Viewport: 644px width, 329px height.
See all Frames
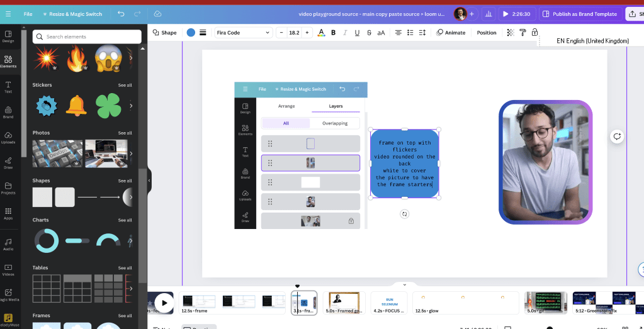pos(125,316)
